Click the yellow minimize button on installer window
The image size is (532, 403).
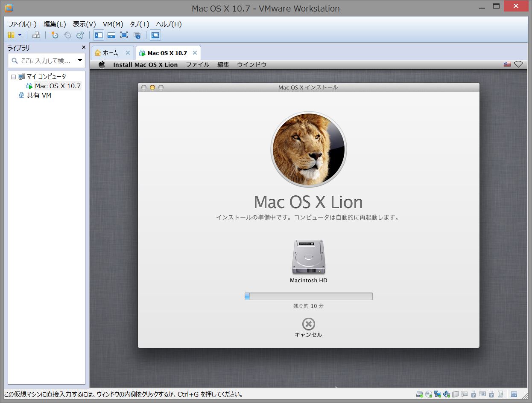[x=152, y=87]
